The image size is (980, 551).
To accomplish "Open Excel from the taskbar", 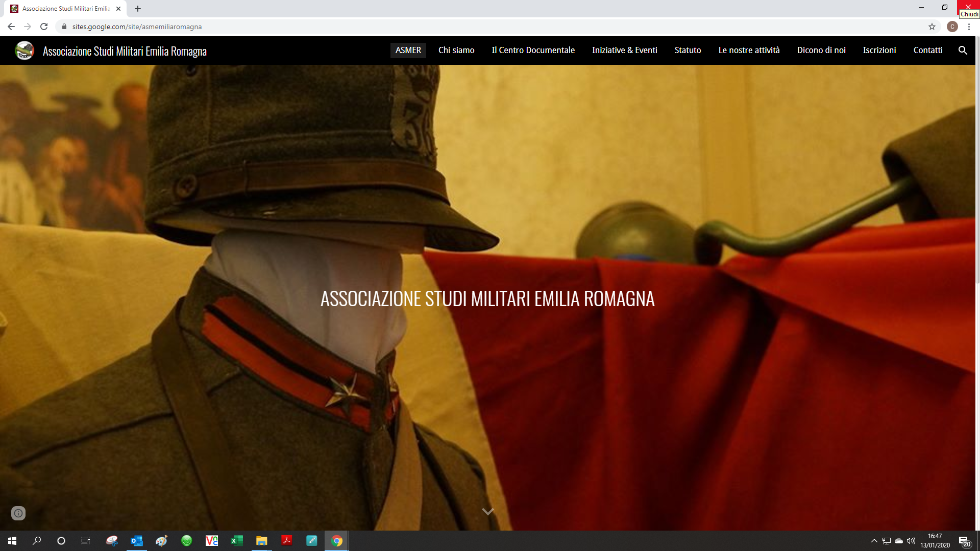I will (236, 541).
